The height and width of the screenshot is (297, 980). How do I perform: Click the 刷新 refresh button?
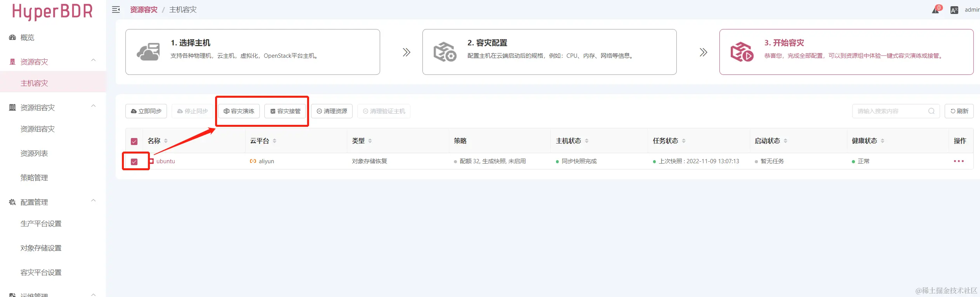[x=959, y=111]
